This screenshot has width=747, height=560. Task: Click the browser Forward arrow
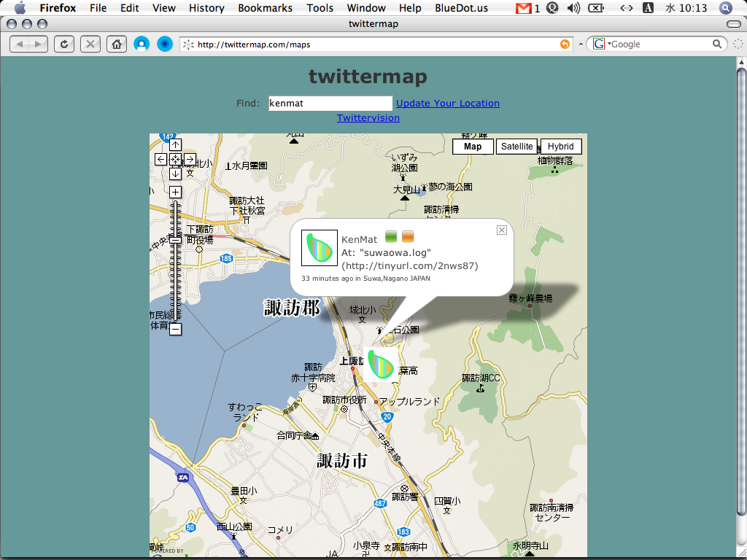click(39, 44)
